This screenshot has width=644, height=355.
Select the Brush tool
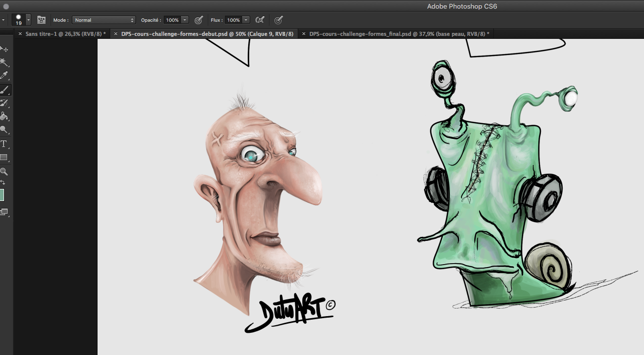(x=4, y=90)
